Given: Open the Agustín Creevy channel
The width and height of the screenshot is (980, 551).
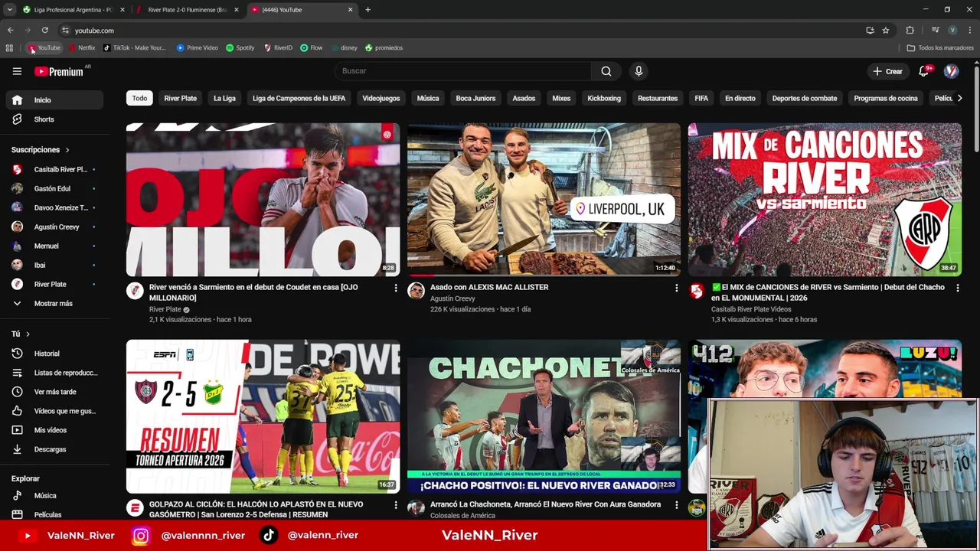Looking at the screenshot, I should point(55,227).
